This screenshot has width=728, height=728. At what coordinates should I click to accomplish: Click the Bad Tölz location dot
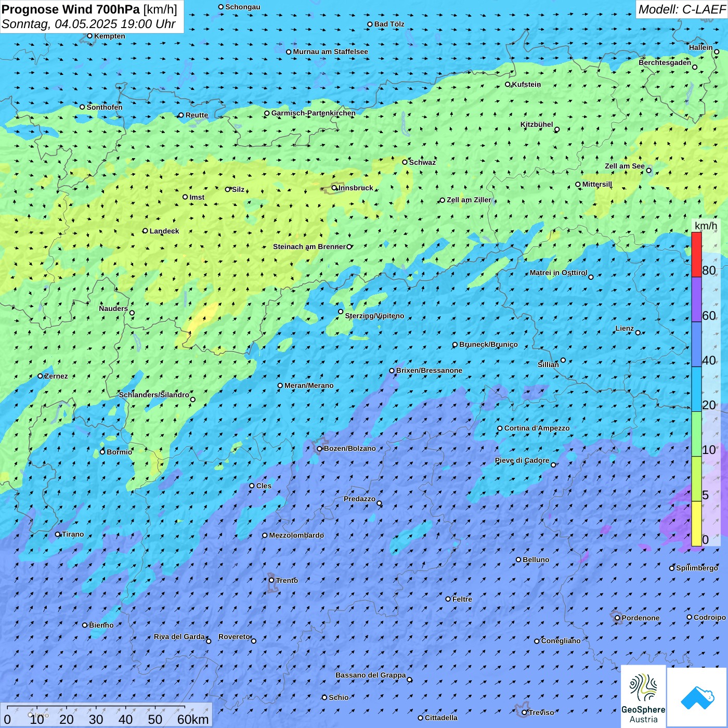[370, 24]
